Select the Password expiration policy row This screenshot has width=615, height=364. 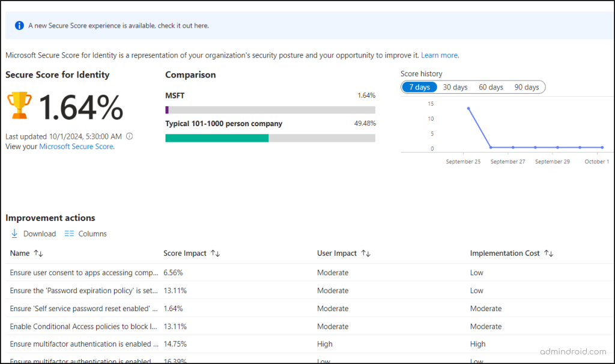(83, 290)
